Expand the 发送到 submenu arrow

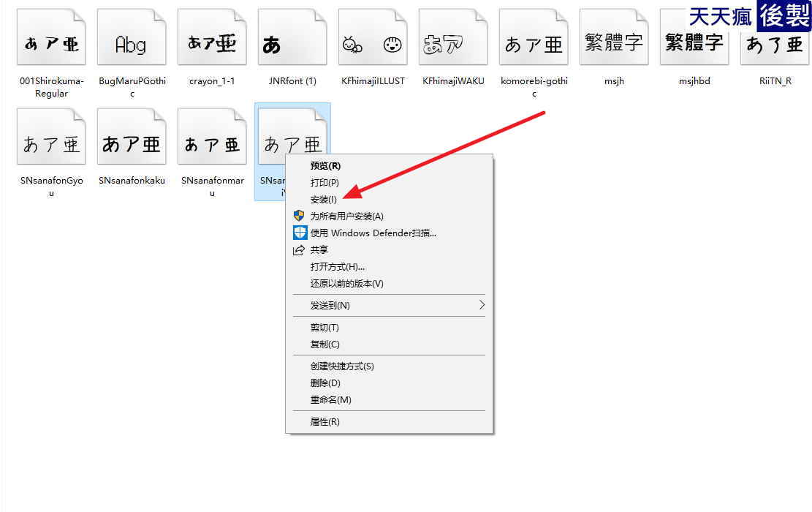482,305
